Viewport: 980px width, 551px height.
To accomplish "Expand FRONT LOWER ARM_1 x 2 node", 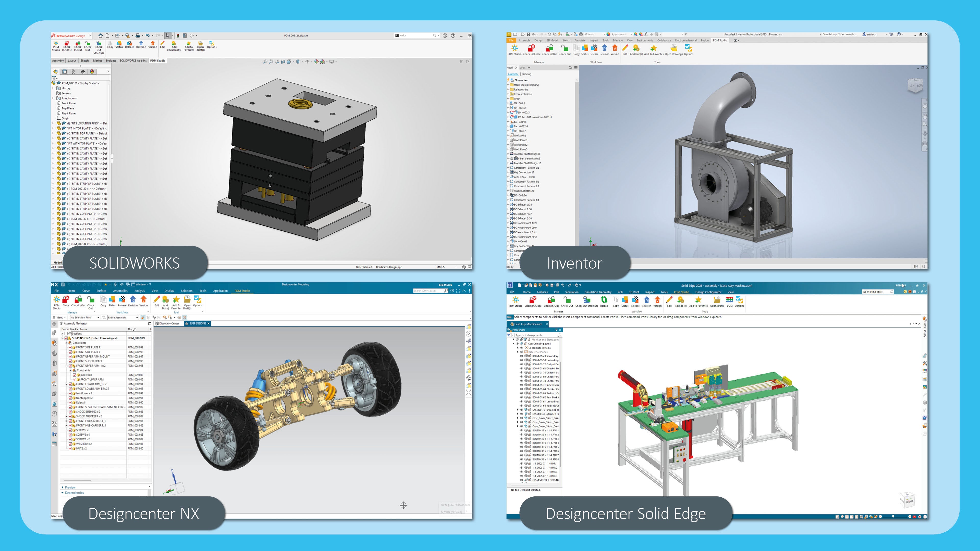I will [67, 384].
